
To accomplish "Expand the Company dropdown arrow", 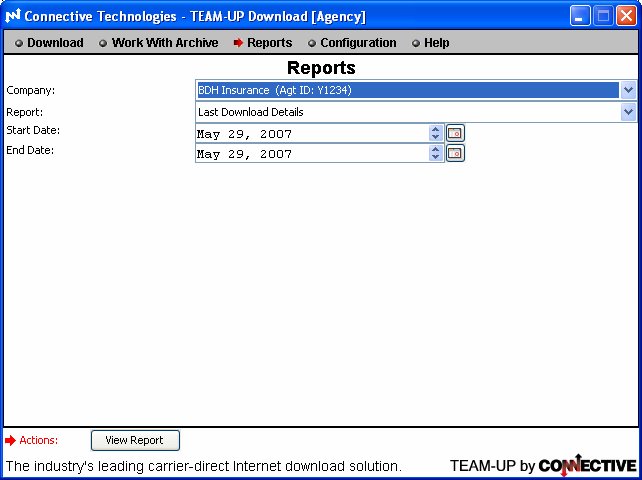I will (628, 90).
